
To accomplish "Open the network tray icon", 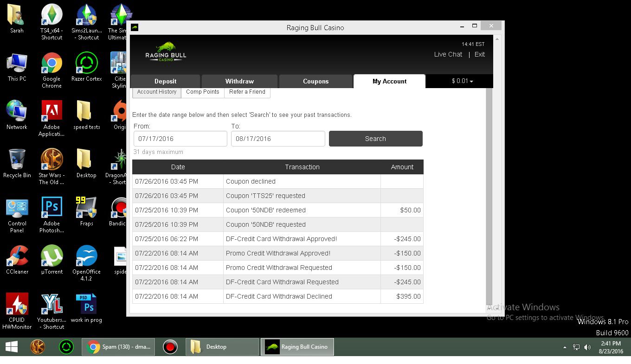I will [x=576, y=347].
